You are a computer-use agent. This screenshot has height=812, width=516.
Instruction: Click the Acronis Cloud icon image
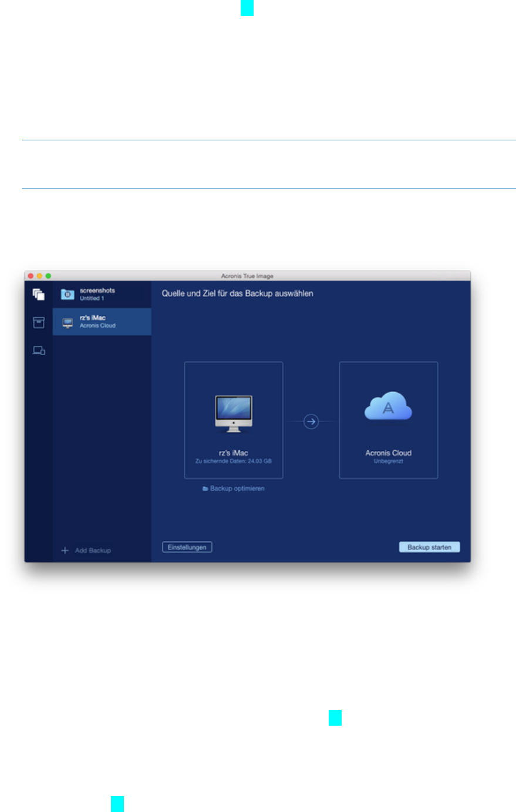click(389, 406)
